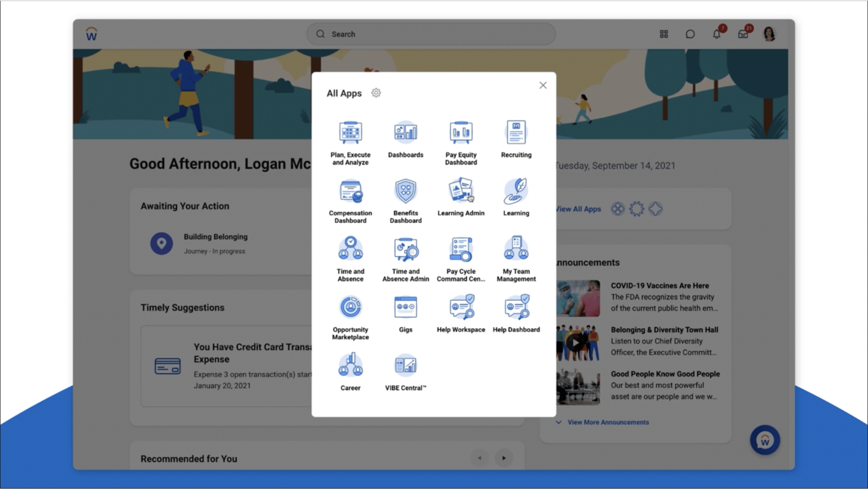
Task: Open the profile avatar menu
Action: click(x=770, y=34)
